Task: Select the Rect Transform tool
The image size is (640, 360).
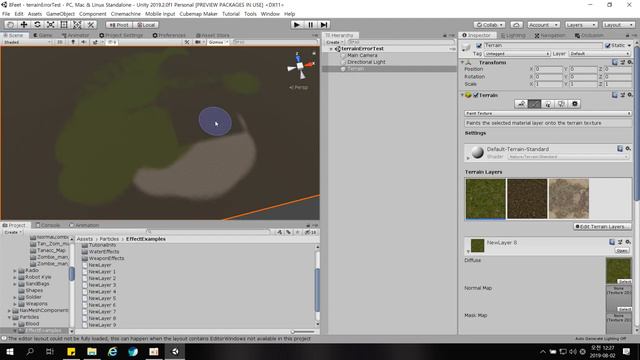Action: click(64, 25)
